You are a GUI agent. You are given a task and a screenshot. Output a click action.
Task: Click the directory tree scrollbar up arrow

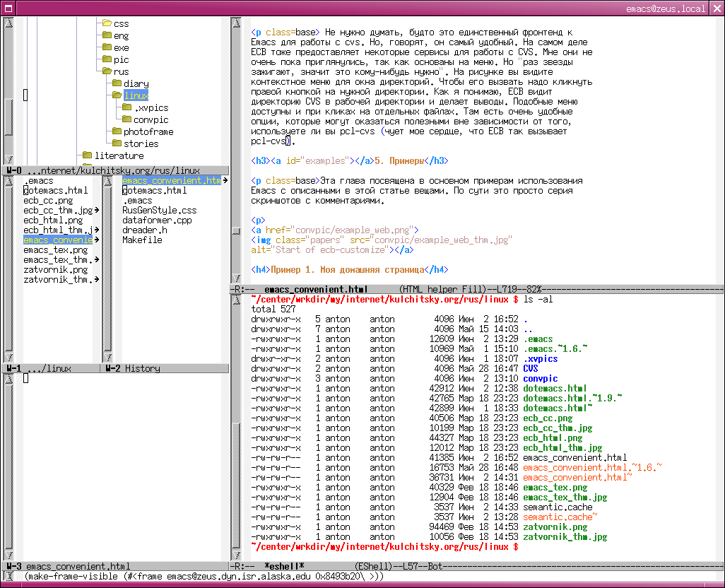(x=8, y=23)
